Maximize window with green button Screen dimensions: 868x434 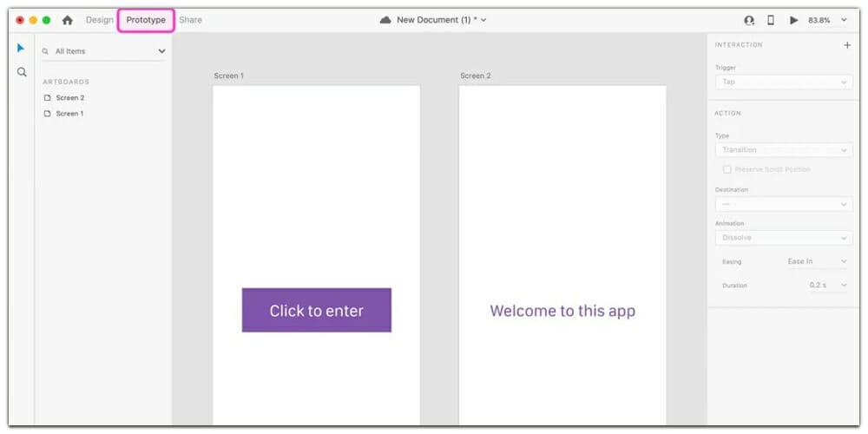(x=47, y=20)
